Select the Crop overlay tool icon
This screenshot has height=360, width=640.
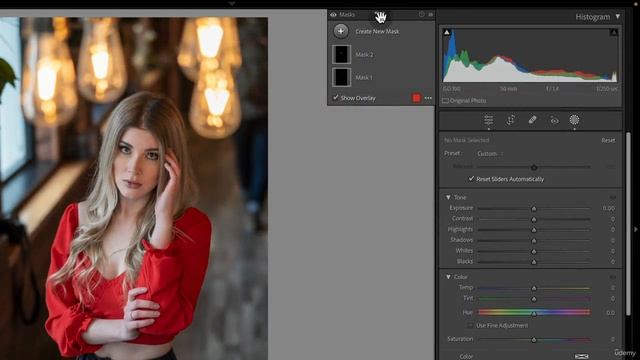click(511, 120)
